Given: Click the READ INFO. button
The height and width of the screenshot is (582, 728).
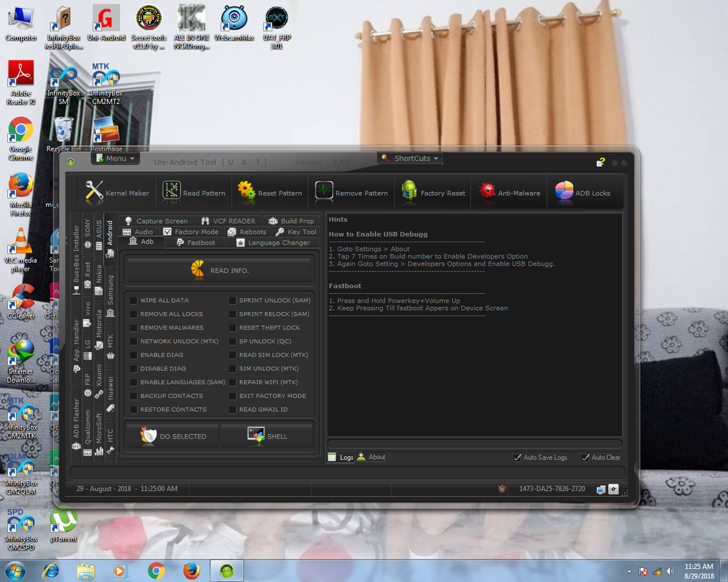Looking at the screenshot, I should tap(219, 270).
